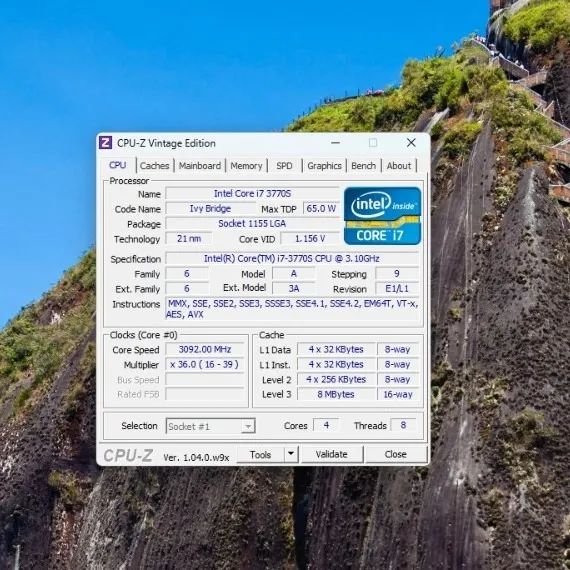Click the L1 Data value 4 x 32 KBytes
Screen dimensions: 570x570
pyautogui.click(x=336, y=349)
